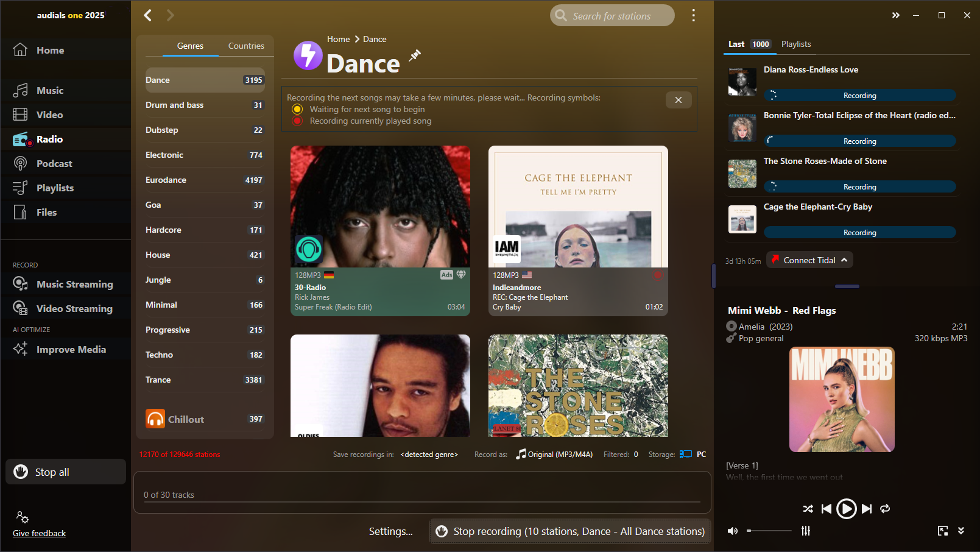Image resolution: width=980 pixels, height=552 pixels.
Task: Select Cage the Elephant-Cry Baby track
Action: 842,219
